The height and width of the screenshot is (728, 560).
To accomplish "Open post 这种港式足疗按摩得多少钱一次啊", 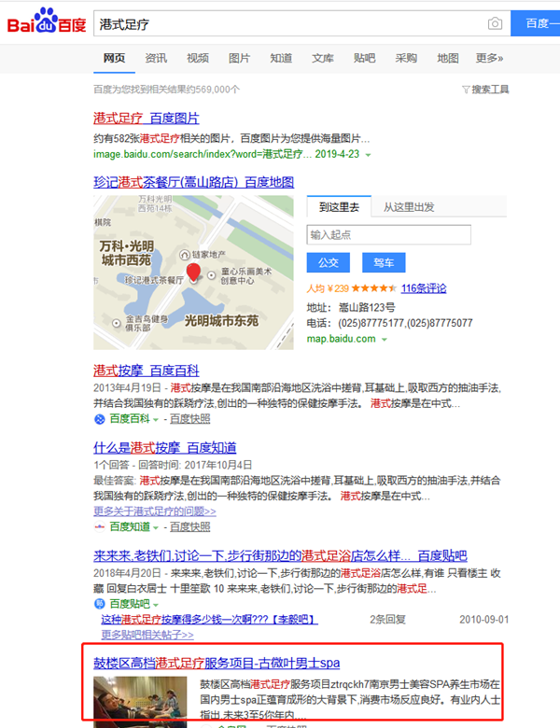I will point(209,620).
